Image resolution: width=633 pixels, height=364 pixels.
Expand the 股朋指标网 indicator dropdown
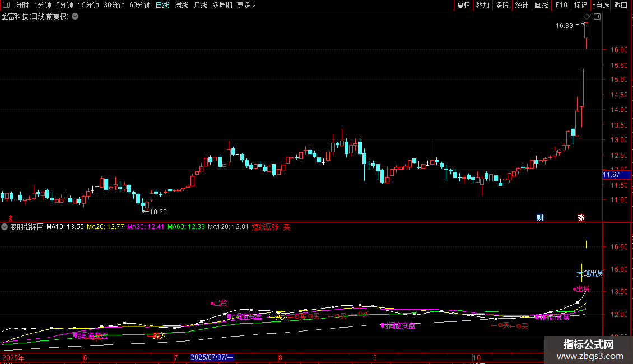pyautogui.click(x=4, y=227)
